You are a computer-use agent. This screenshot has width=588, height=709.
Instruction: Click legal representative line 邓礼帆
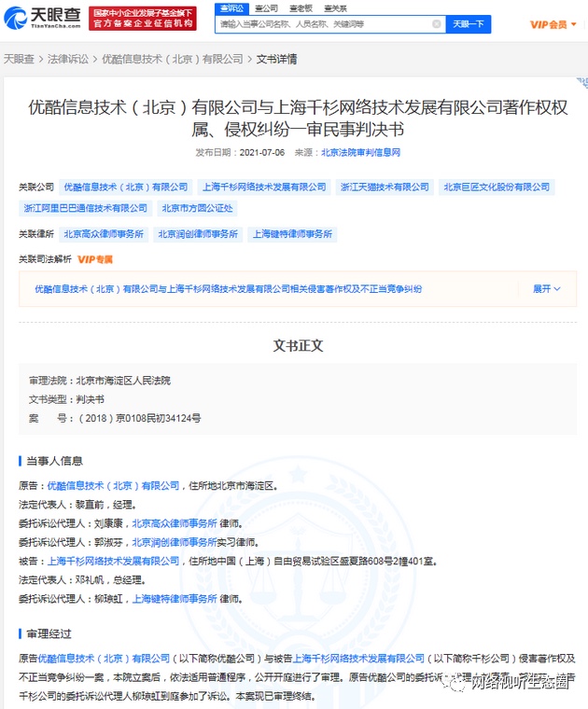82,580
